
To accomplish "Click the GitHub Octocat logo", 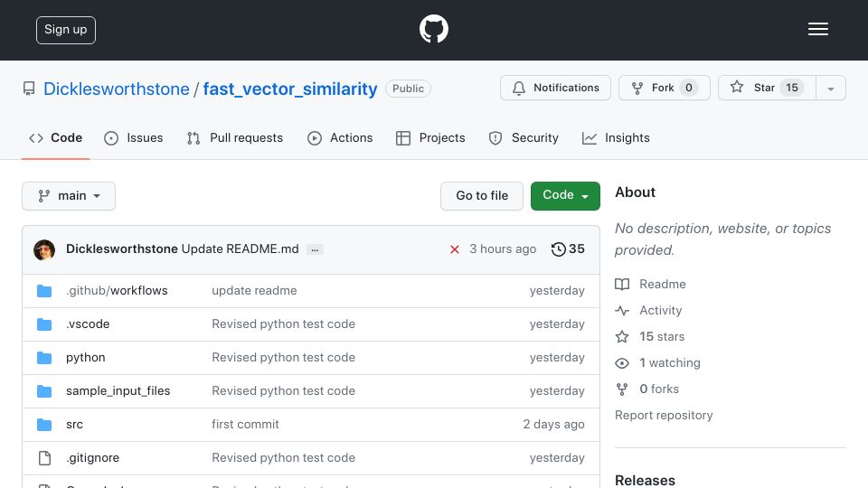I will click(x=433, y=29).
